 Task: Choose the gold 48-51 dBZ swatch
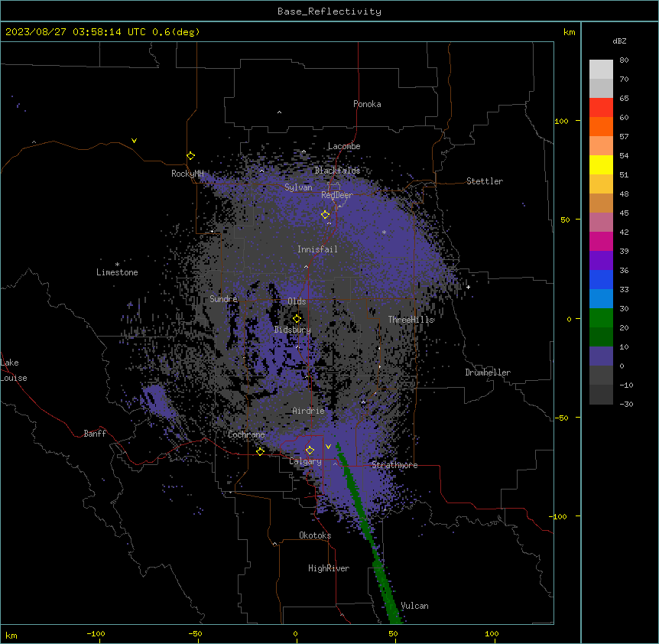click(601, 184)
